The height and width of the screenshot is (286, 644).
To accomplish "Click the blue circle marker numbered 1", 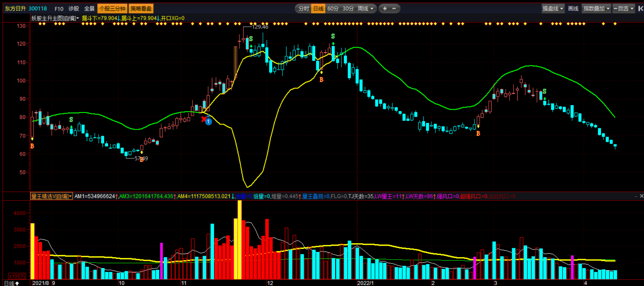I will [x=208, y=122].
